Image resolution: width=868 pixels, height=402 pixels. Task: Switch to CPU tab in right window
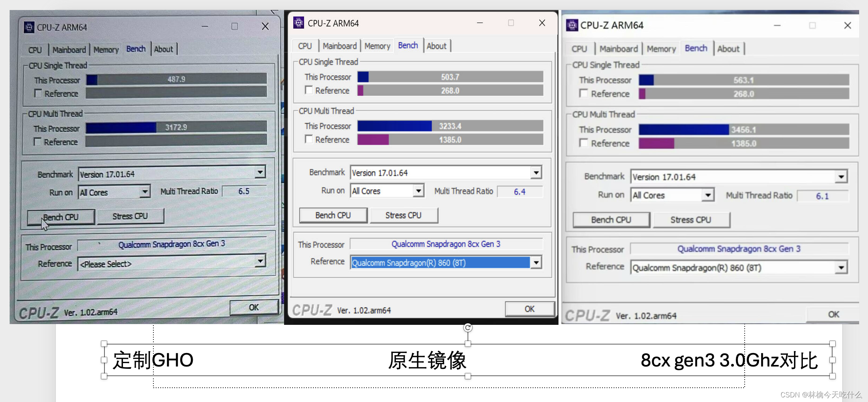(579, 49)
